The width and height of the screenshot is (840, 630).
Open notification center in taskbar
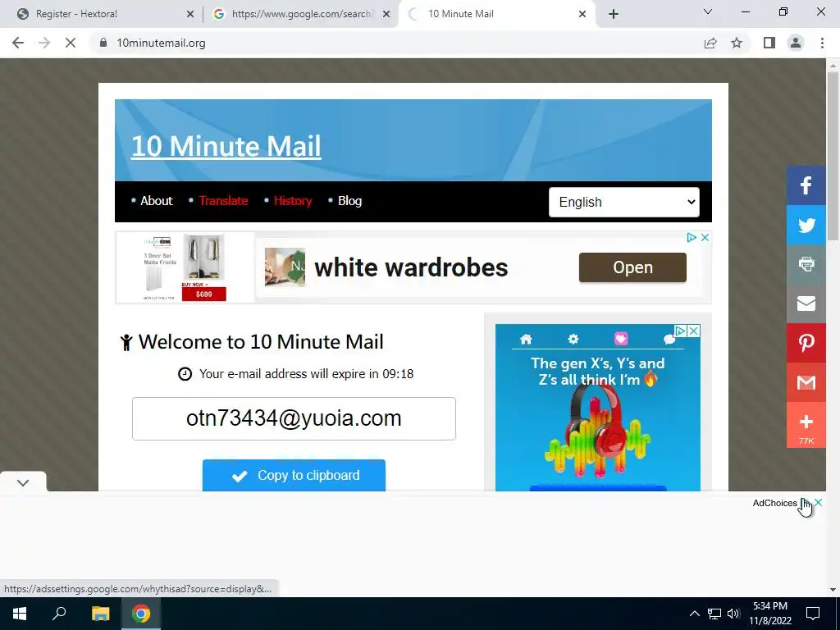point(813,614)
